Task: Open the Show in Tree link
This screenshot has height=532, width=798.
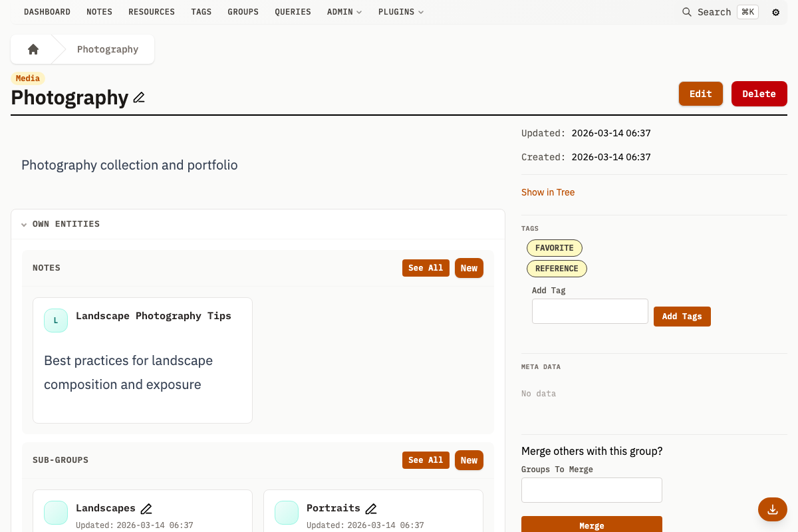Action: (x=548, y=192)
